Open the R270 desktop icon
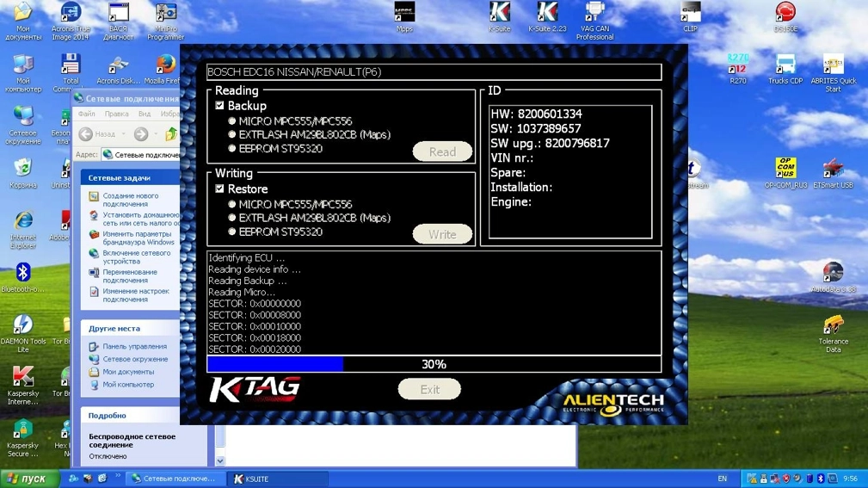868x488 pixels. [738, 69]
